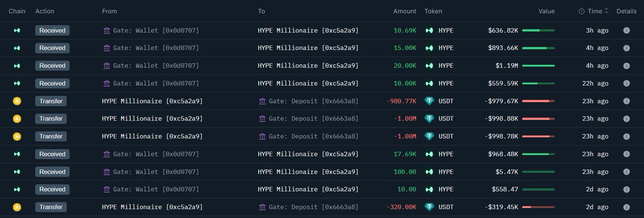Open details info icon for $5.47K row
This screenshot has width=644, height=218.
[x=626, y=172]
